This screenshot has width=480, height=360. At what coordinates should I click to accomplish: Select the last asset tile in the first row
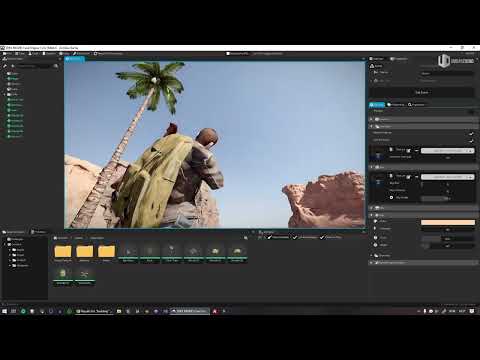coord(237,253)
